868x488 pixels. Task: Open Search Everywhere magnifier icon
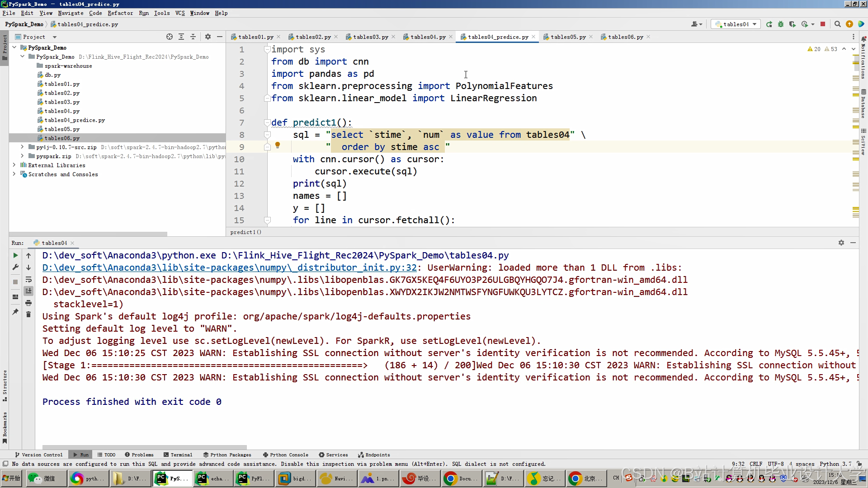(837, 24)
